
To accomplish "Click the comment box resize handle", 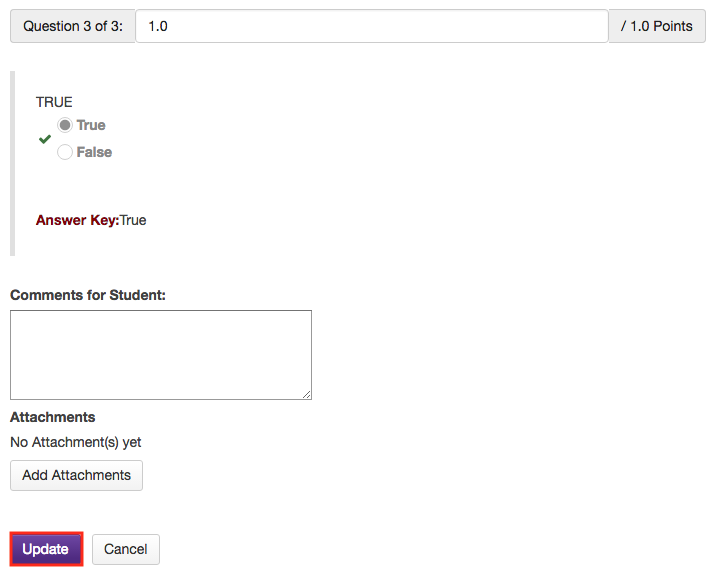I will point(307,395).
